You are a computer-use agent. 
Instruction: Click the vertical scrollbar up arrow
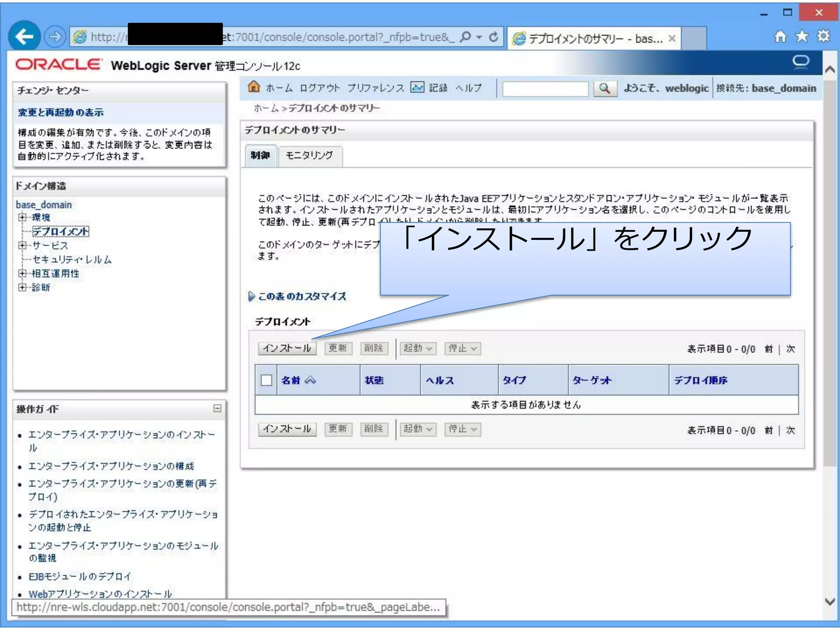coord(830,69)
